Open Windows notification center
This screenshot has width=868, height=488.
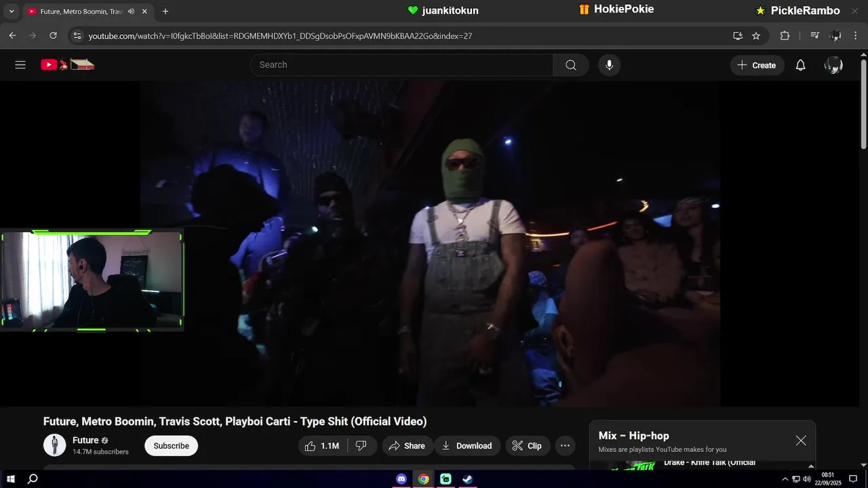853,479
